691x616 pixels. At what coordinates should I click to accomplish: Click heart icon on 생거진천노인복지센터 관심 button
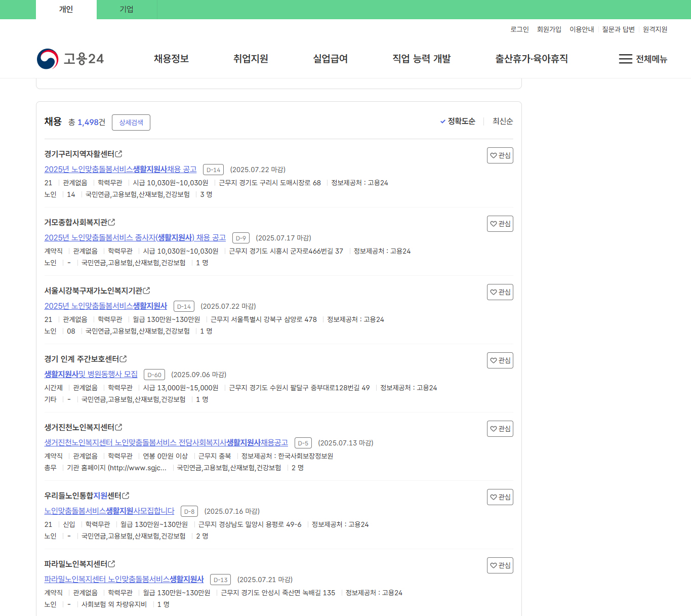tap(494, 428)
